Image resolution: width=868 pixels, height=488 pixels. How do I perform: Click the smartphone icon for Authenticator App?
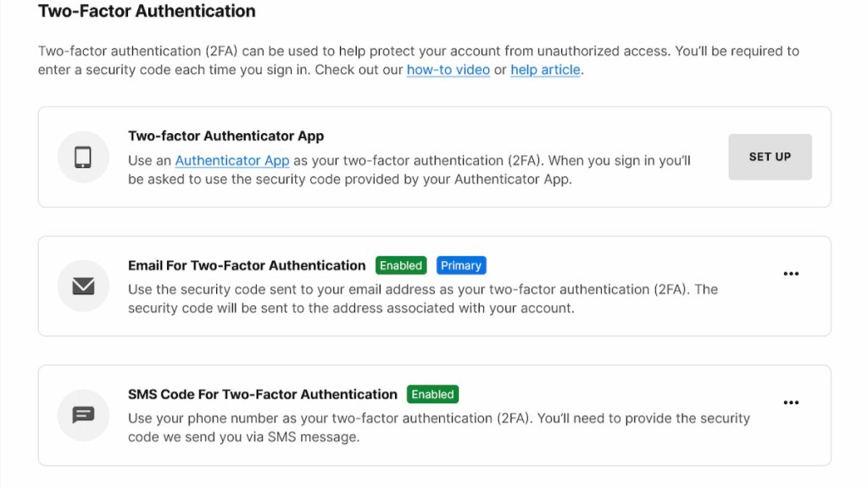[82, 157]
